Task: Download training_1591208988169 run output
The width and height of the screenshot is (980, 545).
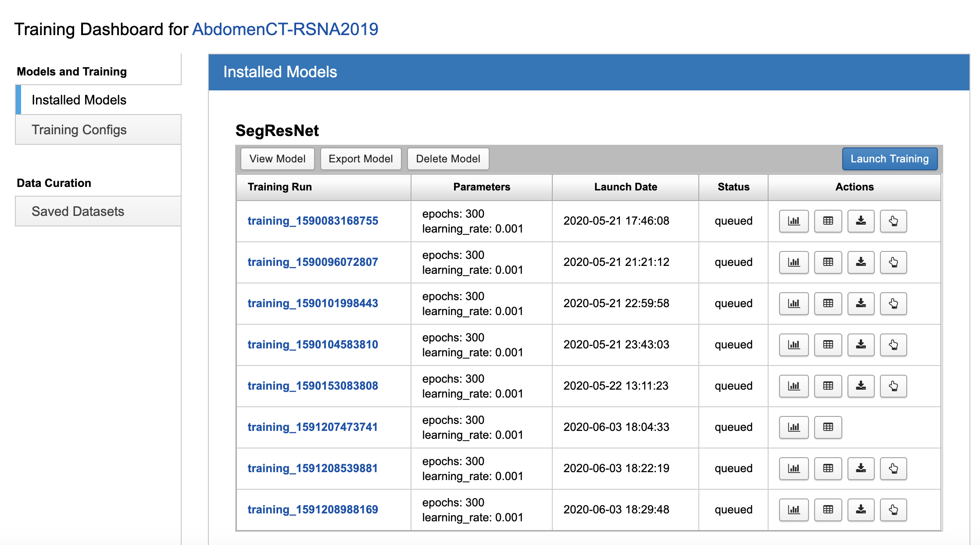Action: click(x=861, y=509)
